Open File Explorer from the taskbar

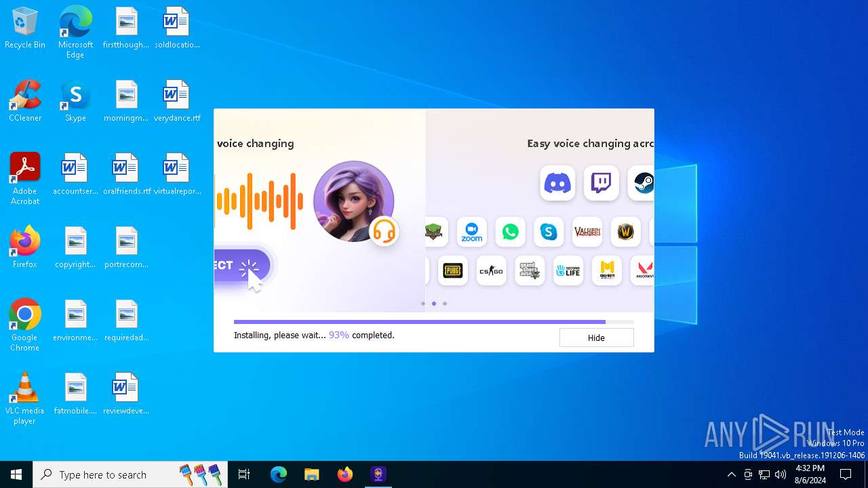tap(311, 474)
